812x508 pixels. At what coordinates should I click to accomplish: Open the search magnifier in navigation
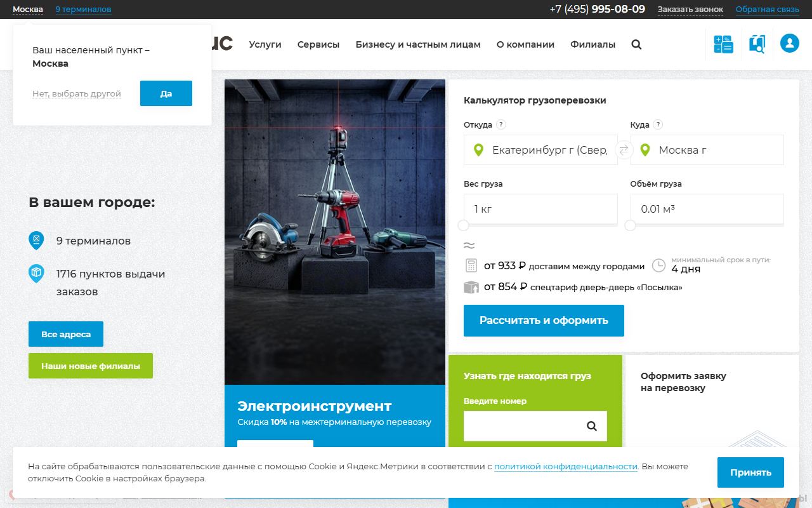pyautogui.click(x=636, y=44)
